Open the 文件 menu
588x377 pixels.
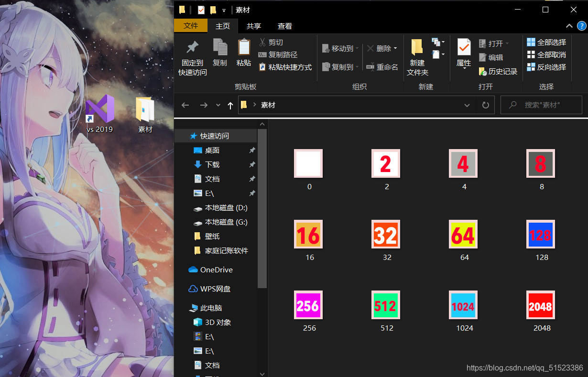pyautogui.click(x=191, y=26)
